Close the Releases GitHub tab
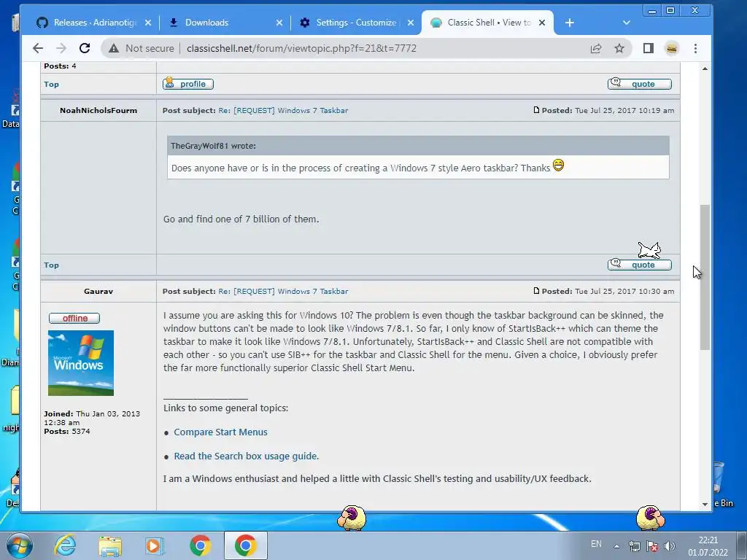The image size is (747, 560). (148, 23)
